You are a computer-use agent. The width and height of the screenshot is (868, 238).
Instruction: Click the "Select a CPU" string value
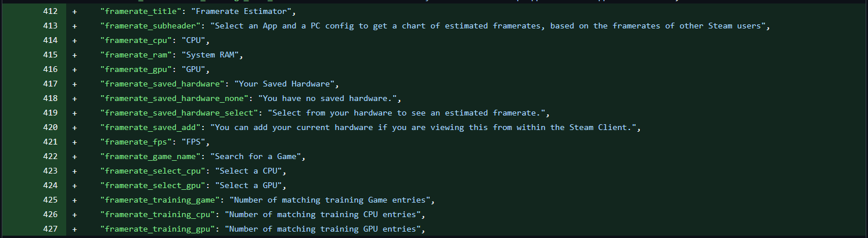click(x=251, y=171)
